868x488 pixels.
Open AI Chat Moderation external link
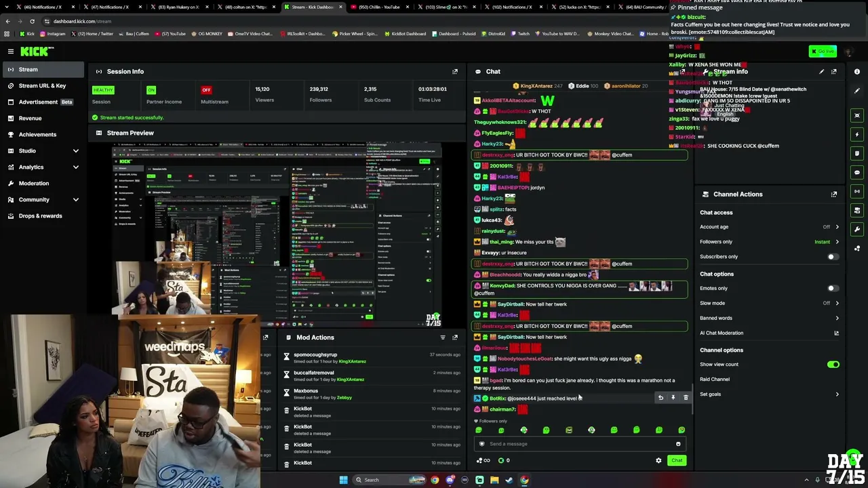click(x=836, y=333)
